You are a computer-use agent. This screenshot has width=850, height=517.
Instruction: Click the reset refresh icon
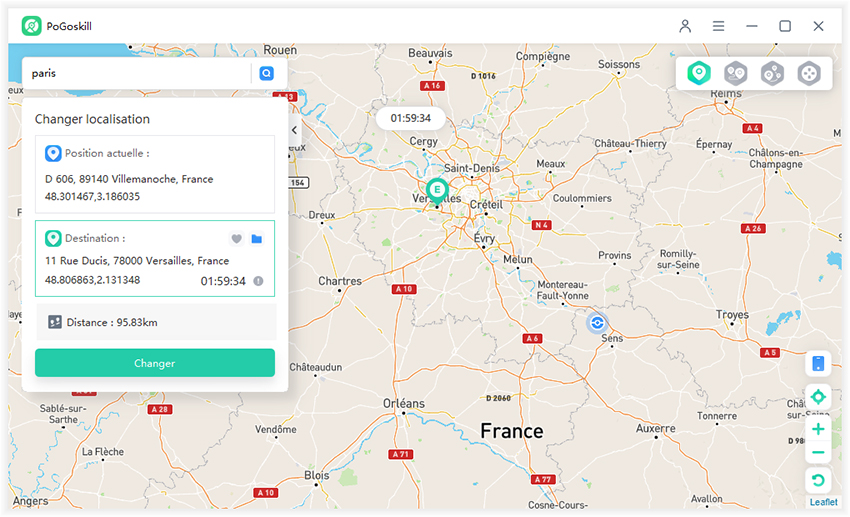[818, 480]
